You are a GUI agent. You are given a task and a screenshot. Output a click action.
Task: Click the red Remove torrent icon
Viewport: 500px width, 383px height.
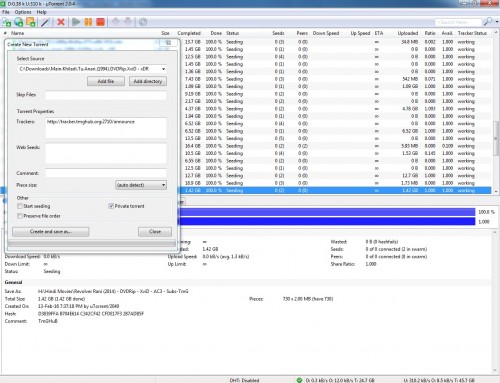click(61, 22)
